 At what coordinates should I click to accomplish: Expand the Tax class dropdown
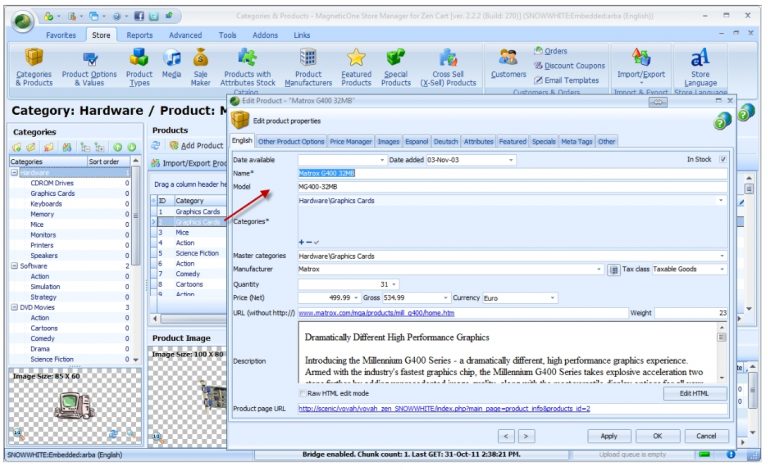(x=720, y=269)
